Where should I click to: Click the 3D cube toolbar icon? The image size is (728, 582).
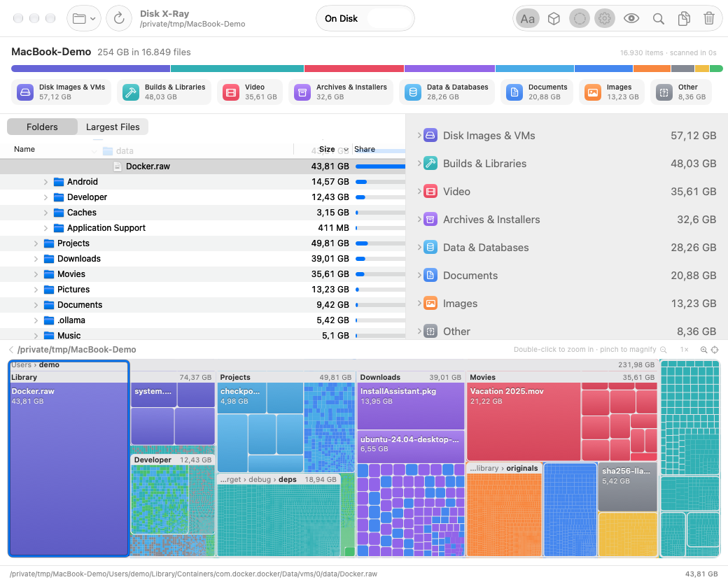pos(554,19)
